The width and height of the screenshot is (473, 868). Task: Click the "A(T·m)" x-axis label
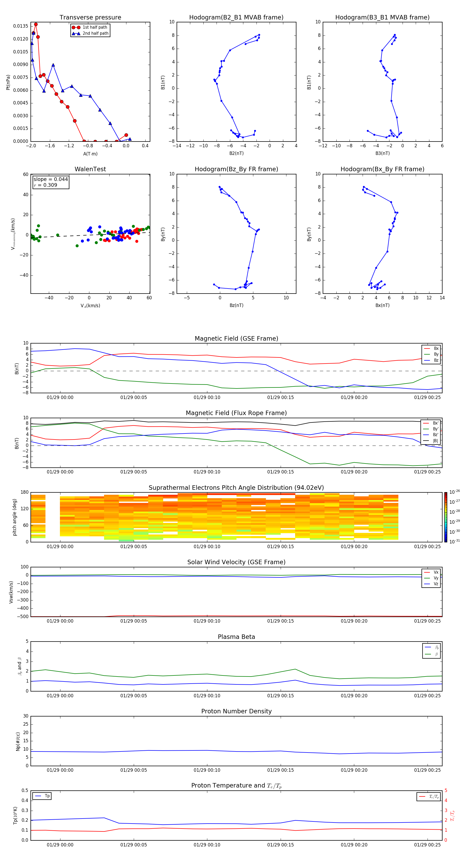point(90,154)
